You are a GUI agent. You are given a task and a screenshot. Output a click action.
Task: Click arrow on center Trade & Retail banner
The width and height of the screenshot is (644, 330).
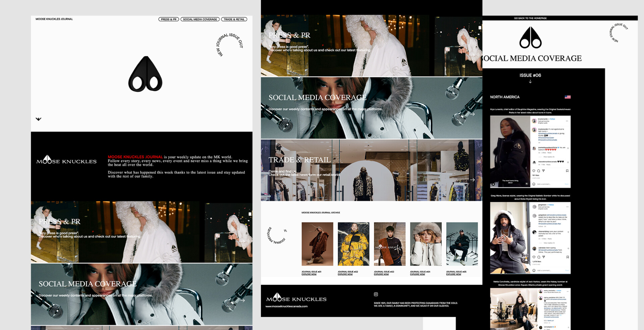(472, 180)
